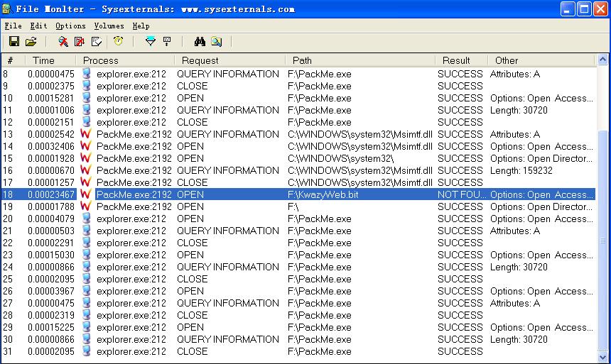The width and height of the screenshot is (611, 364).
Task: Click time 0.00015030 in row 23
Action: click(51, 255)
